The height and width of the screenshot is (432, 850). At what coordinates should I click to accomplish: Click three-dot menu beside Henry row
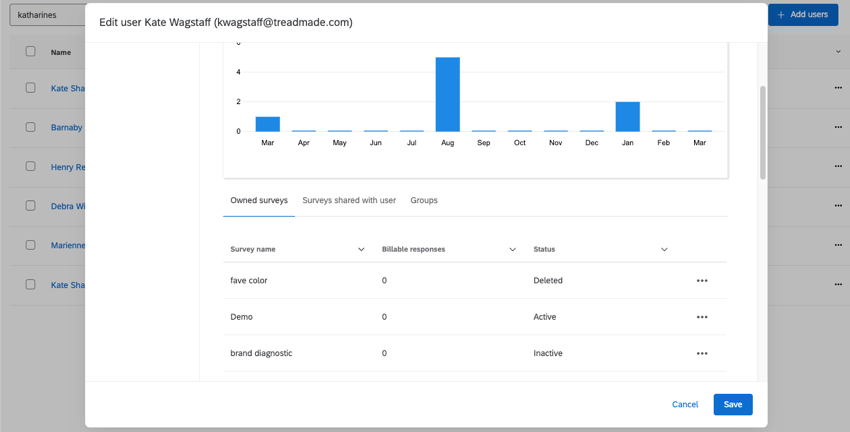[x=838, y=167]
